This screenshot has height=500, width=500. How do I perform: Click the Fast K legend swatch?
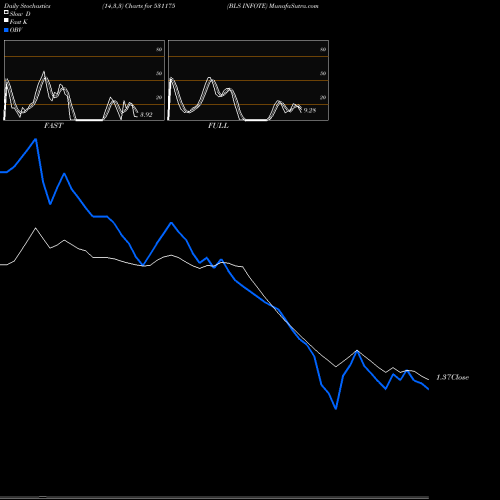pyautogui.click(x=6, y=21)
